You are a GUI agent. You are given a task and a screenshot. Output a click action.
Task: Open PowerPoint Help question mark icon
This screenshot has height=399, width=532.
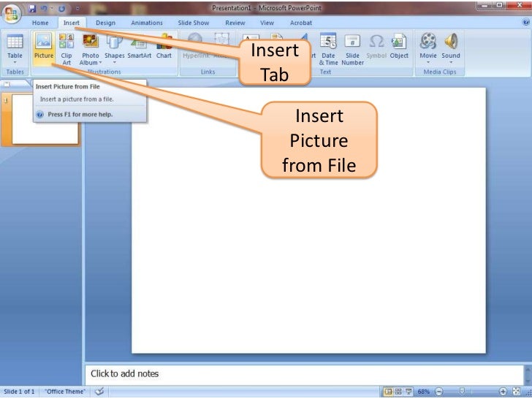(x=526, y=23)
